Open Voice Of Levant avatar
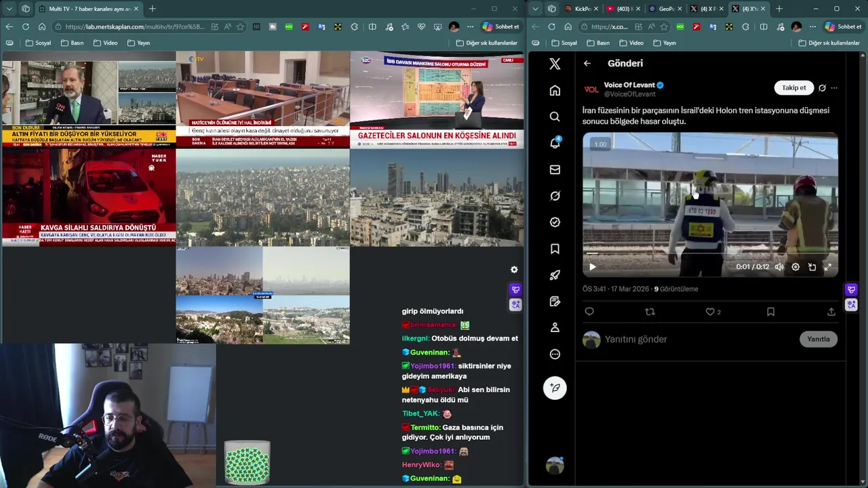 pos(591,89)
